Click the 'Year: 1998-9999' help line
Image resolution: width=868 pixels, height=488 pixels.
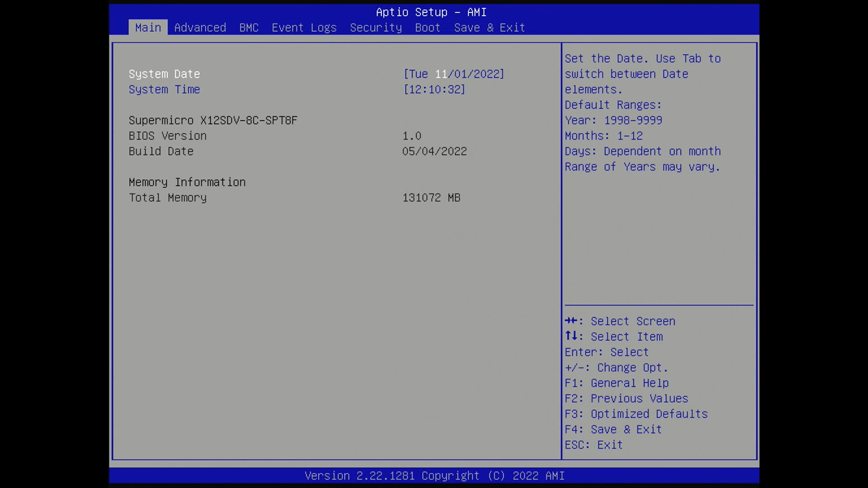coord(613,121)
